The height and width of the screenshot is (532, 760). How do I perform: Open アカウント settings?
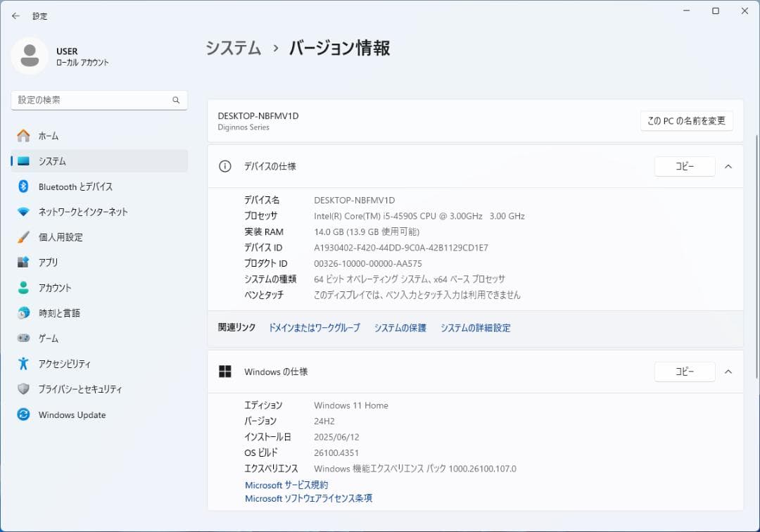(x=99, y=287)
